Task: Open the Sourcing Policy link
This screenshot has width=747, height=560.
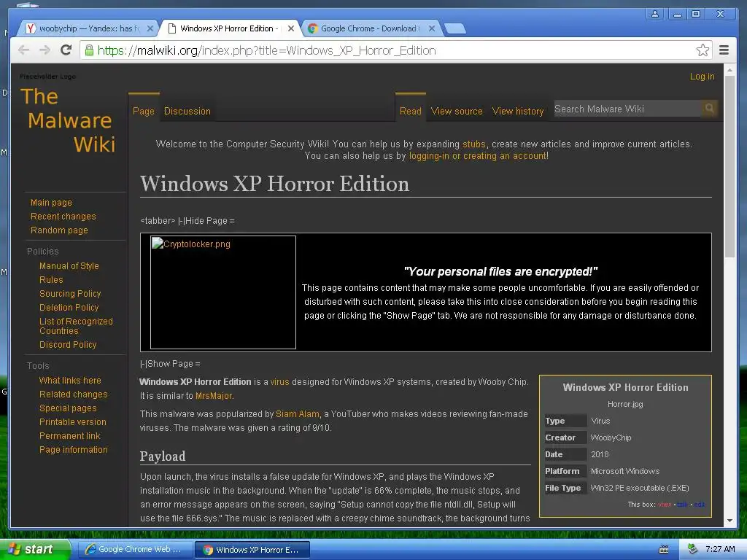Action: 70,293
